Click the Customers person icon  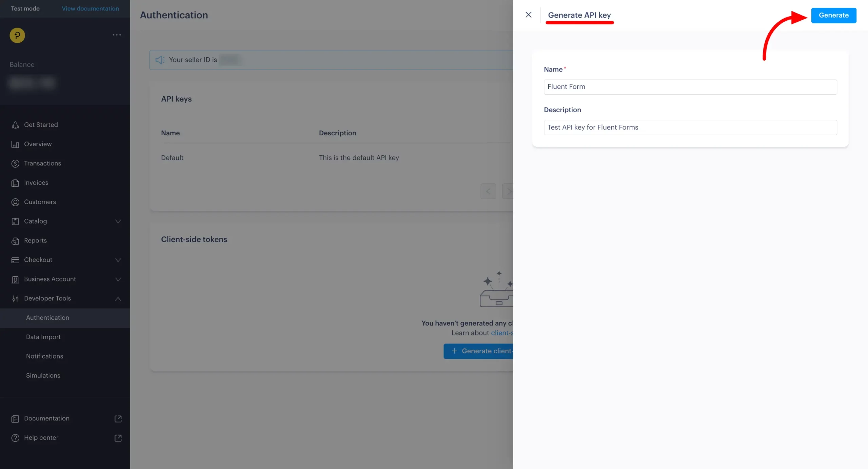pos(15,202)
